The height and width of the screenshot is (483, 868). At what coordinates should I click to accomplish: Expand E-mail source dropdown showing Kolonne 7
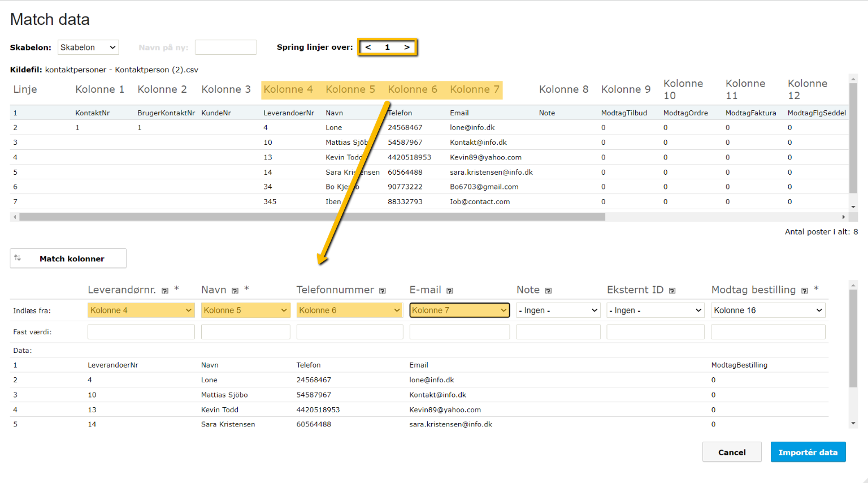point(459,310)
